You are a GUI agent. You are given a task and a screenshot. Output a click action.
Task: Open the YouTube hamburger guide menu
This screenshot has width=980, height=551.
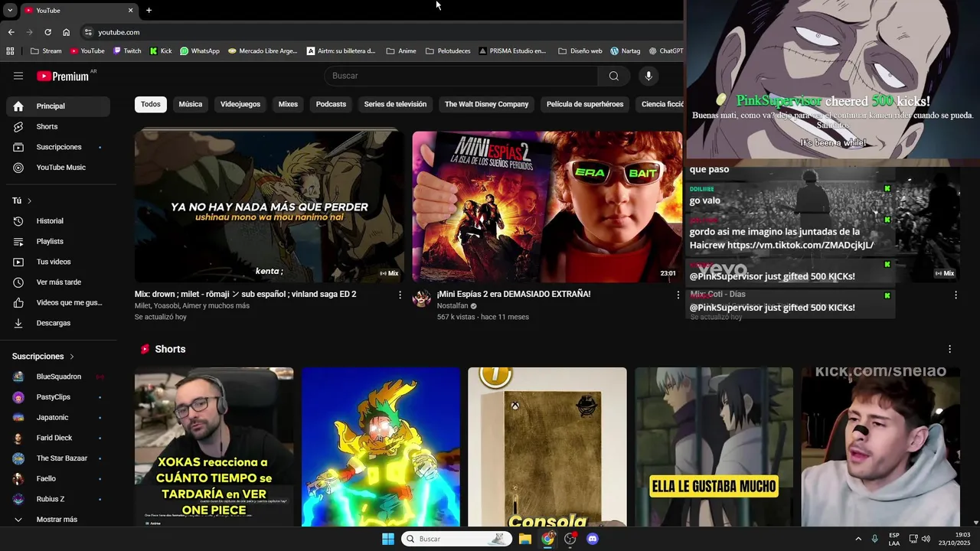(18, 76)
